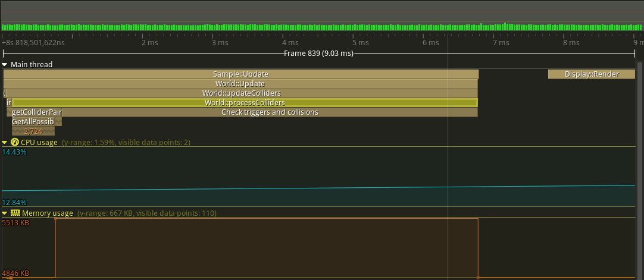Click the 5513 KB memory maximum label
Image resolution: width=644 pixels, height=280 pixels.
click(x=15, y=223)
